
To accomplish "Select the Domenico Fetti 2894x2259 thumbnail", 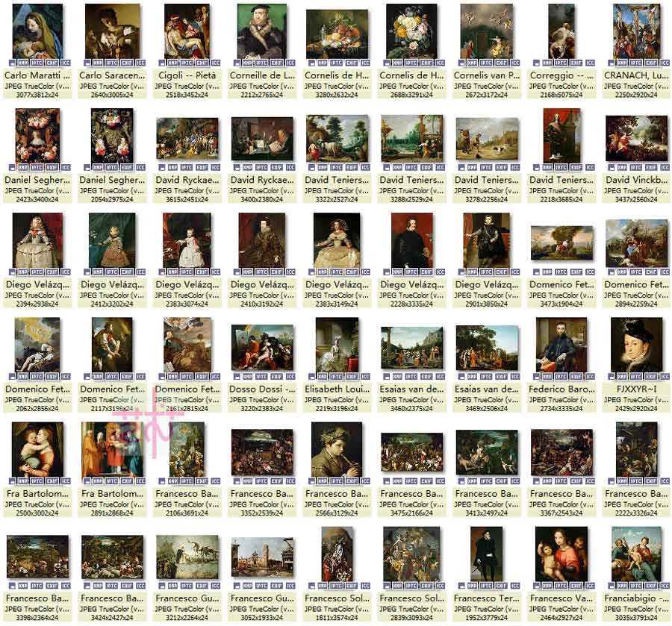I will click(636, 242).
